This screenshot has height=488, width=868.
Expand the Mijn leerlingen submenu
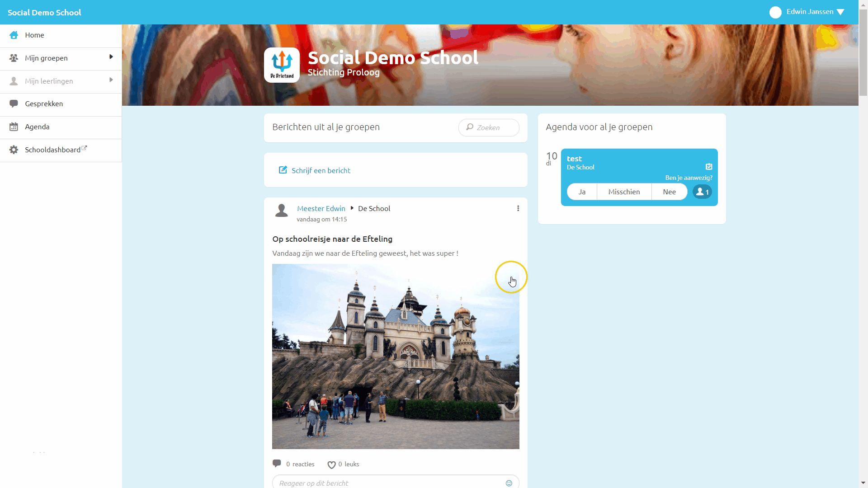pyautogui.click(x=111, y=80)
